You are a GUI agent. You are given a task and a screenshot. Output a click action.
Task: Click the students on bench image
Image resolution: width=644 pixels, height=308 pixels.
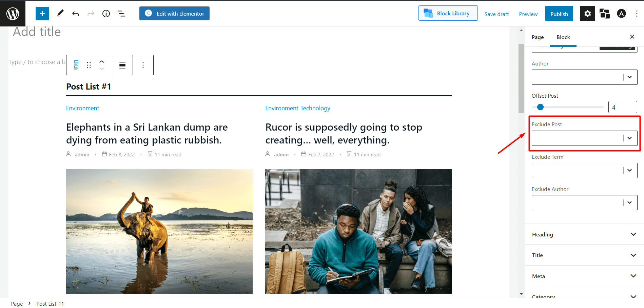(x=358, y=231)
